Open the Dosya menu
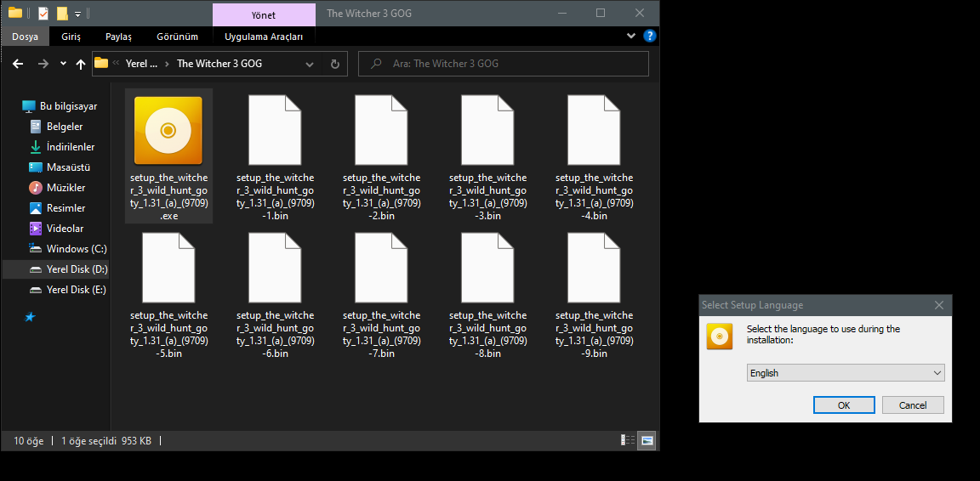 pyautogui.click(x=25, y=37)
